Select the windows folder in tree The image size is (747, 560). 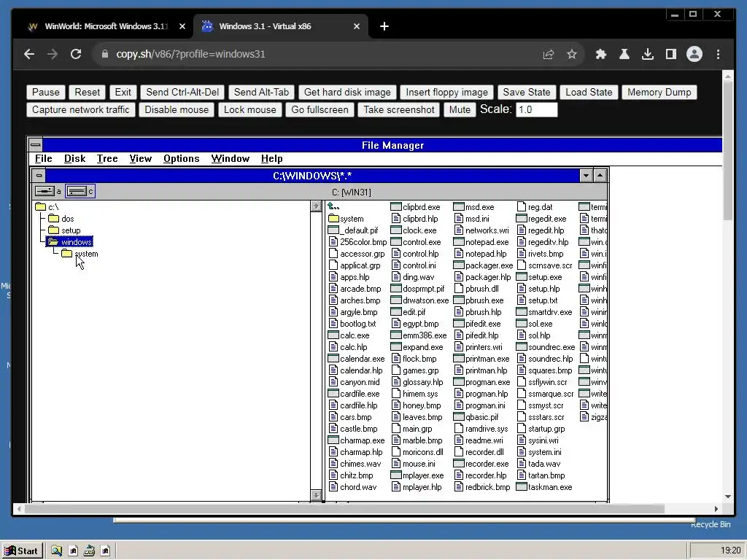[70, 242]
